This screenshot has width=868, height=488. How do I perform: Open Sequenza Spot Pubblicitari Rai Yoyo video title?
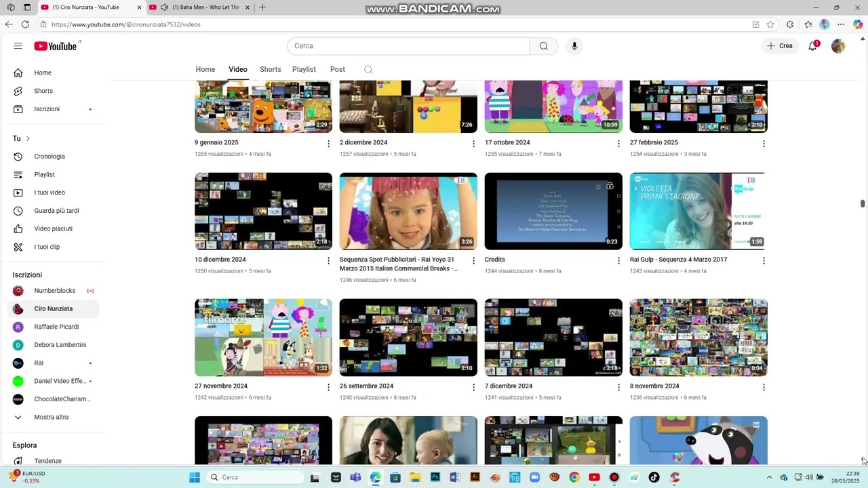tap(399, 264)
